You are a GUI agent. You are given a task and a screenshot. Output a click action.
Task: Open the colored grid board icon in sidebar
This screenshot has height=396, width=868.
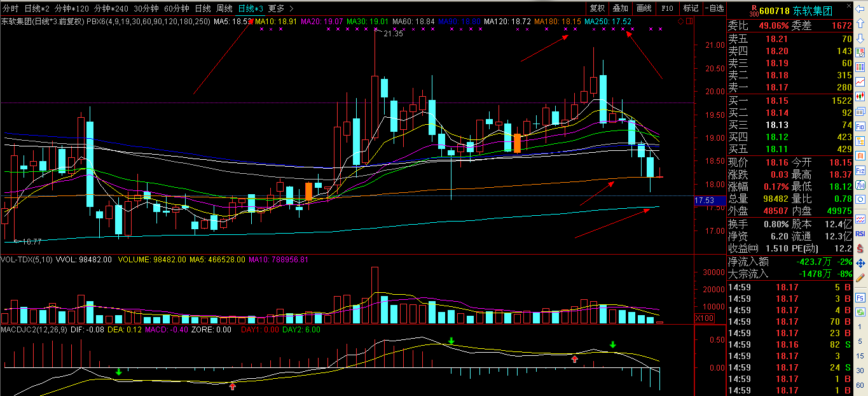(x=860, y=67)
